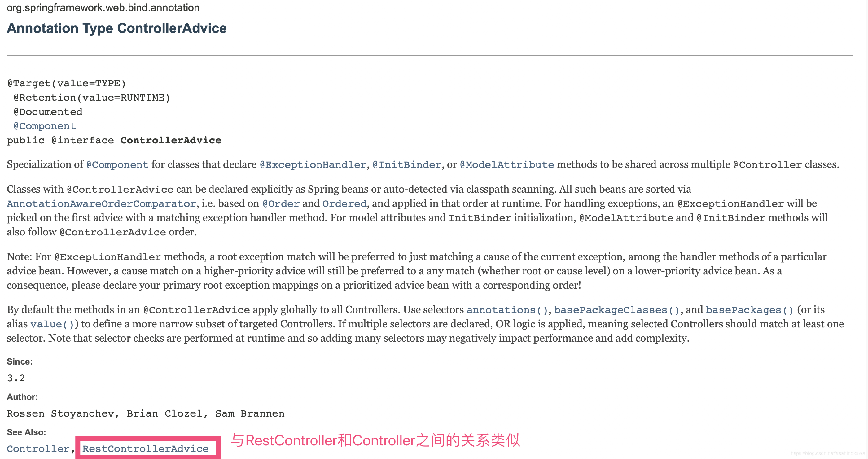The width and height of the screenshot is (868, 459).
Task: Jump to basePackages() selector element
Action: [x=750, y=310]
